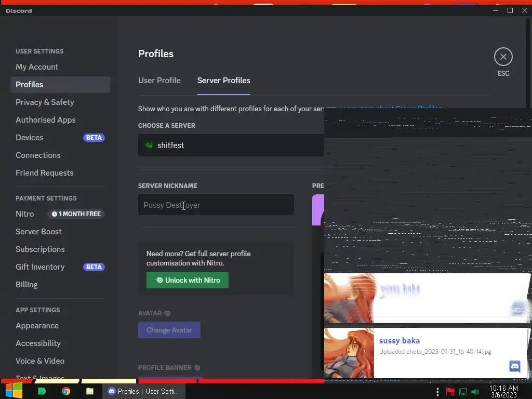Focus the Server Nickname input field
The width and height of the screenshot is (532, 399).
tap(216, 205)
